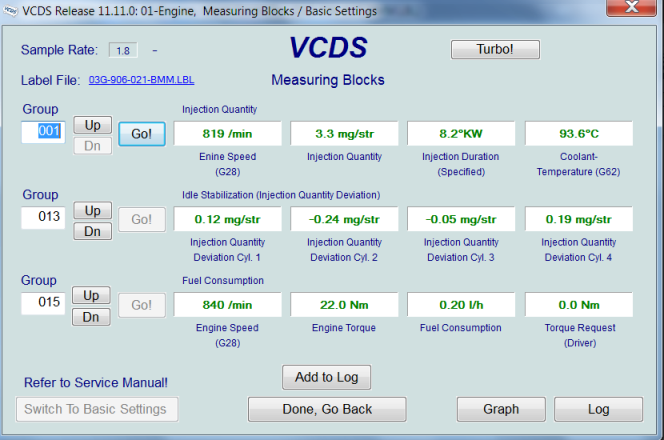Click the Idle Stabilization group title
664x440 pixels.
click(x=281, y=195)
